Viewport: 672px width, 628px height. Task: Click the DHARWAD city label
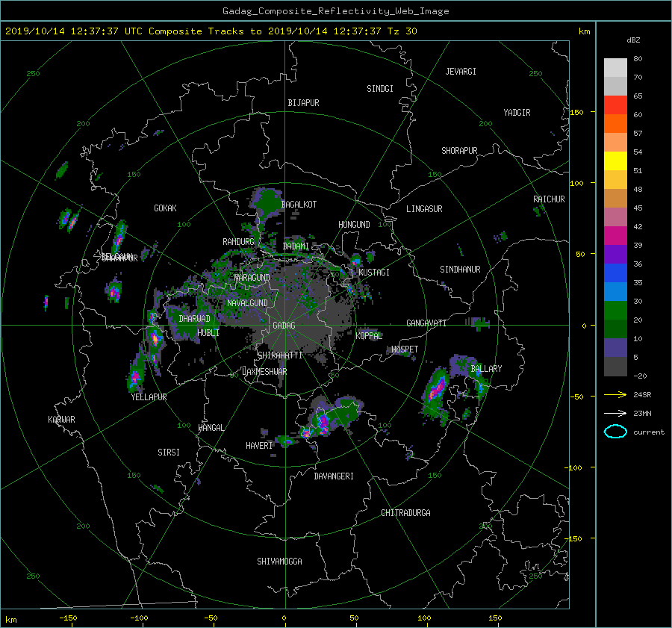[x=194, y=319]
